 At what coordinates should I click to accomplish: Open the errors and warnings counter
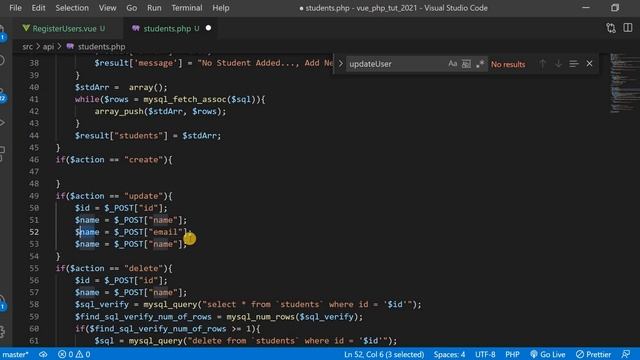pos(74,354)
